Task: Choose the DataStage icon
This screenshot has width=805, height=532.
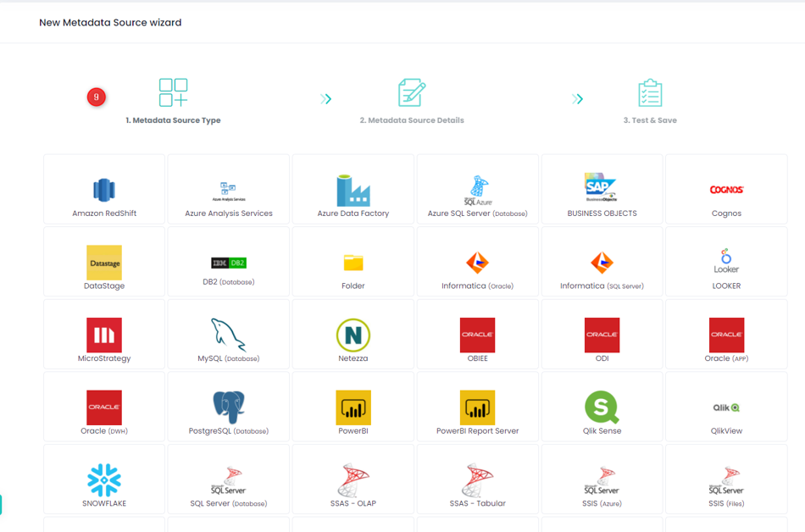Action: click(104, 263)
